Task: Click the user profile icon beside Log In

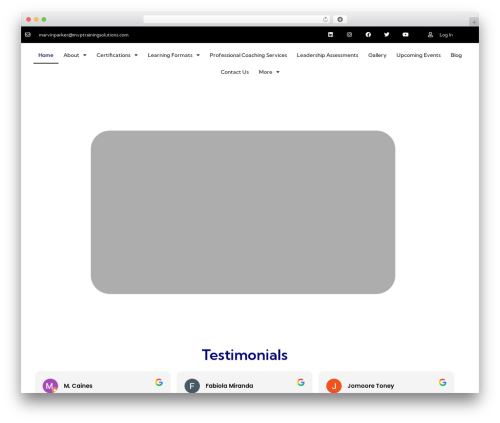Action: pos(430,35)
